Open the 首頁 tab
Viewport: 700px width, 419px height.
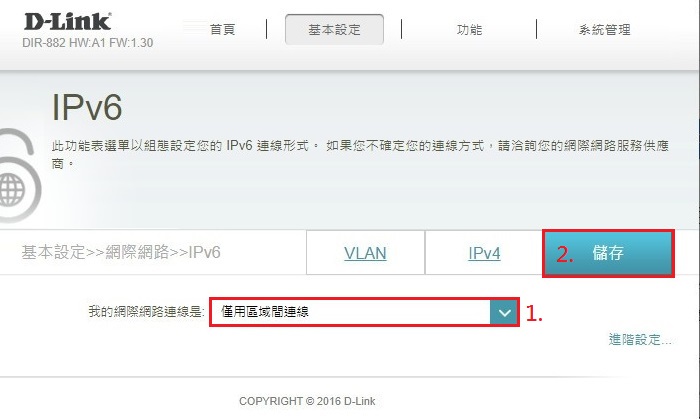222,29
